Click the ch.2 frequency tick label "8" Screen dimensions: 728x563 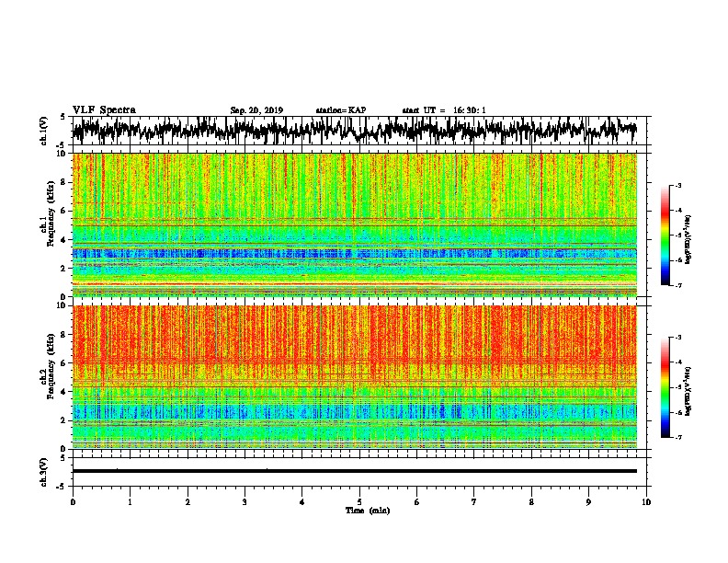(64, 335)
